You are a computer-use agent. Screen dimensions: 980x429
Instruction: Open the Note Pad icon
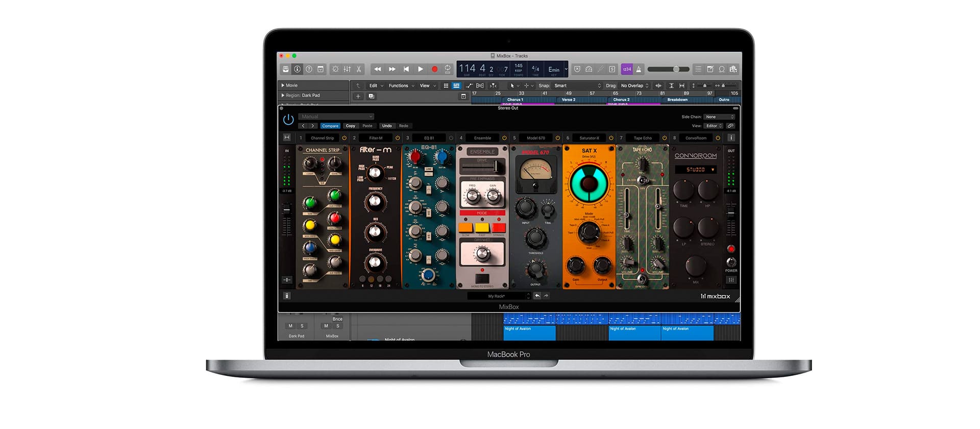710,69
